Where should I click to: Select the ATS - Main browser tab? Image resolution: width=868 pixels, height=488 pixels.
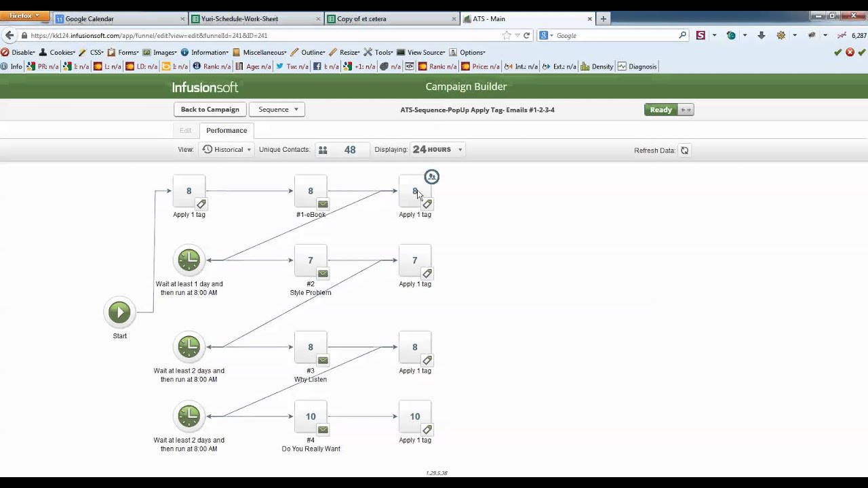tap(528, 19)
